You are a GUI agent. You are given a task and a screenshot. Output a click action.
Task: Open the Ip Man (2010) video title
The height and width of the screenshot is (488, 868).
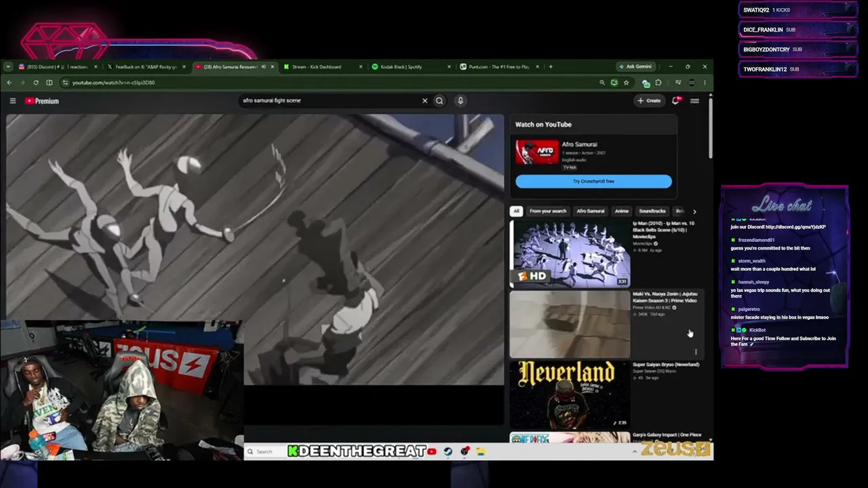[663, 229]
